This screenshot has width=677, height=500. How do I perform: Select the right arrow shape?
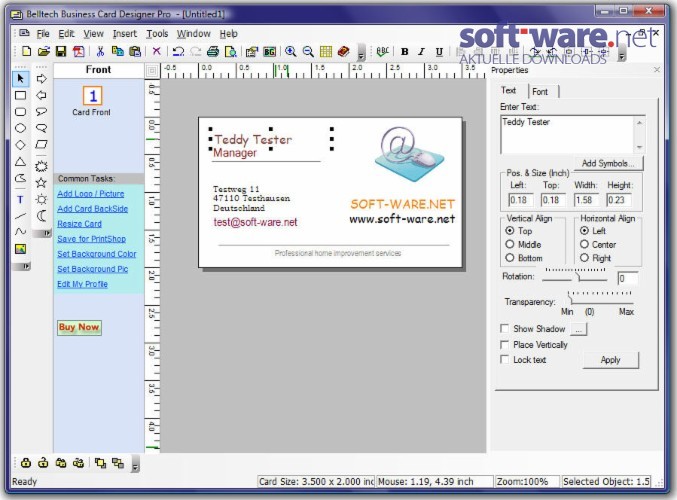[41, 79]
